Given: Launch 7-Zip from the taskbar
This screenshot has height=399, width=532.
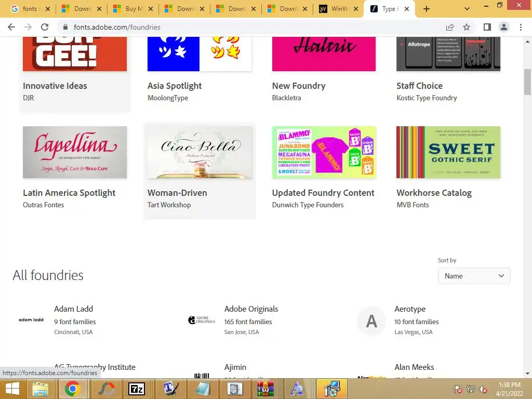Looking at the screenshot, I should (137, 389).
